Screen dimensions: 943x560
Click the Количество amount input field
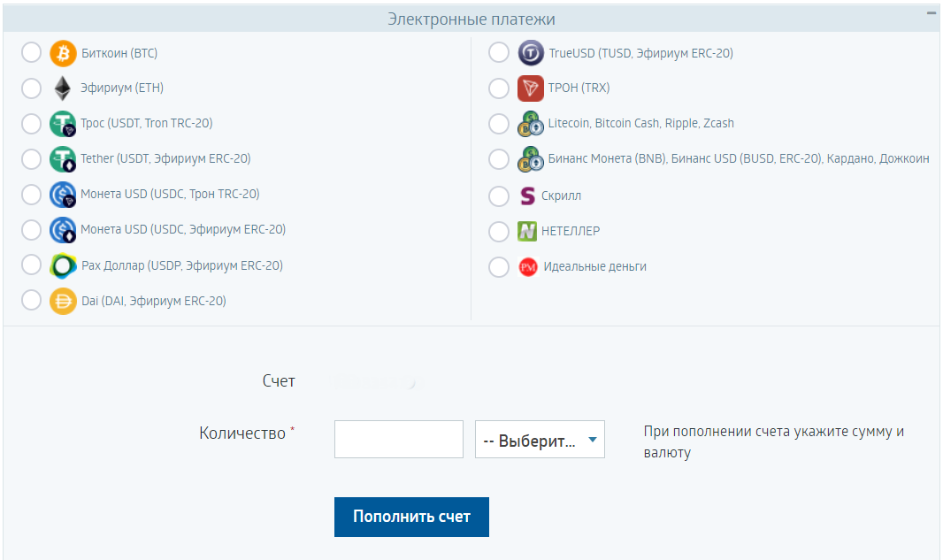[399, 439]
